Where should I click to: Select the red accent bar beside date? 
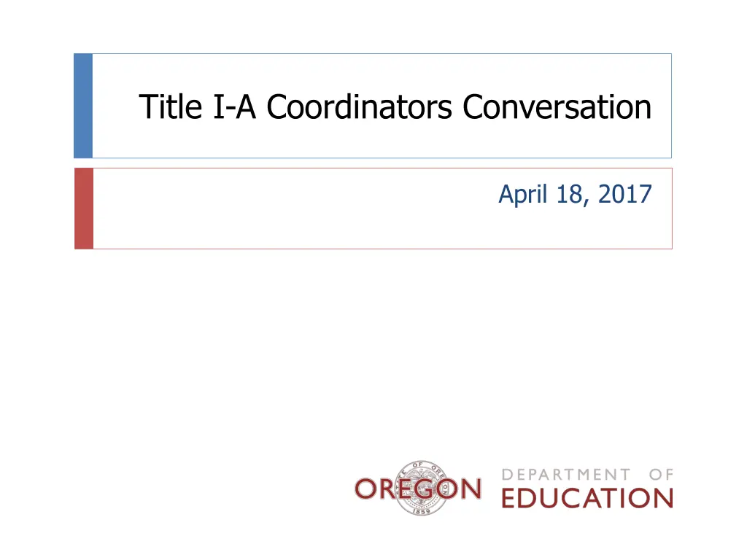pyautogui.click(x=84, y=209)
